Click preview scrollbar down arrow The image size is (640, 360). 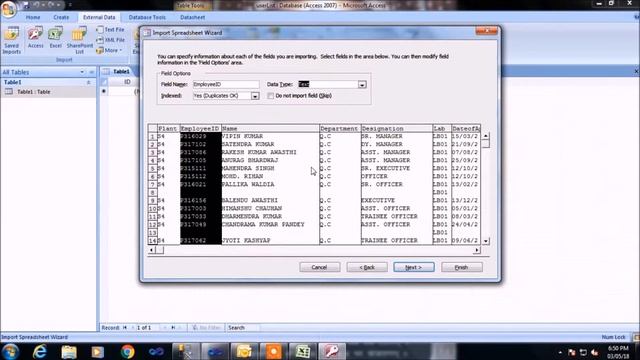486,241
